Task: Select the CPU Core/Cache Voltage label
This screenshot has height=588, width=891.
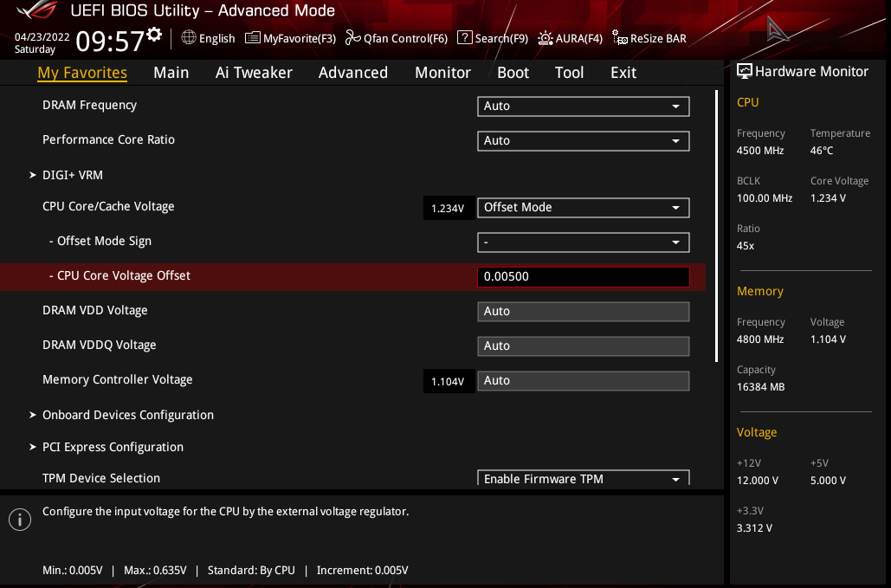Action: coord(108,206)
